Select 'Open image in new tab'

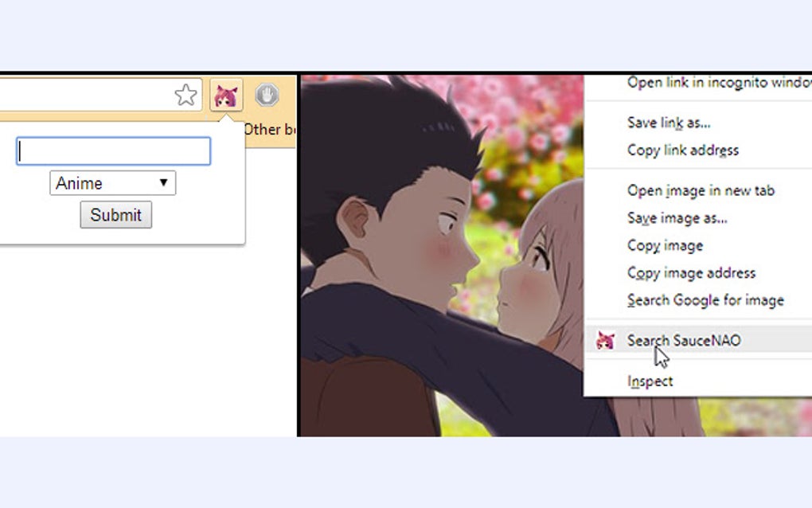(x=701, y=191)
